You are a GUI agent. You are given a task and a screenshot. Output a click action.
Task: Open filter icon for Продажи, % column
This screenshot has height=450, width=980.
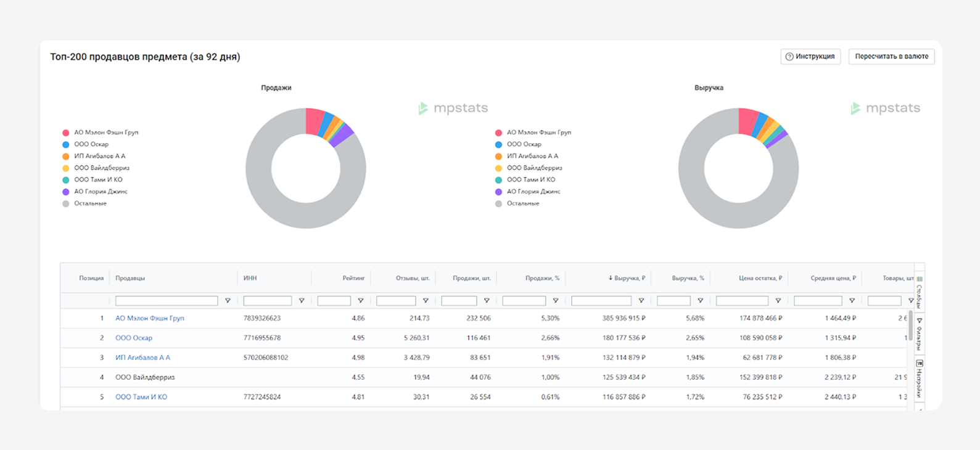click(x=556, y=301)
